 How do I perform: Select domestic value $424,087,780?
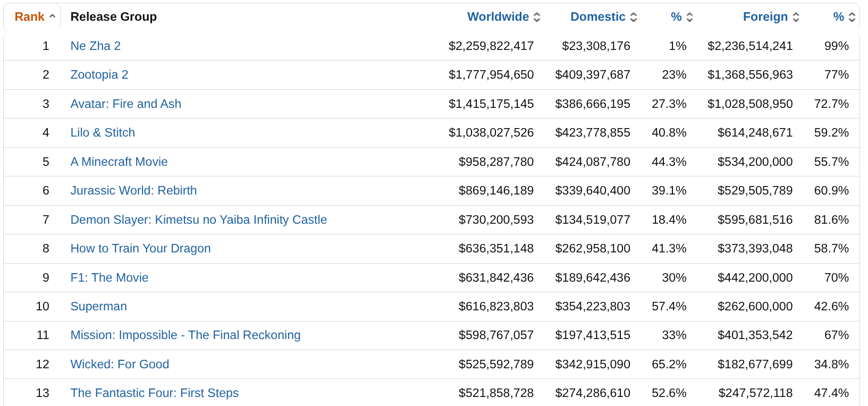(x=593, y=162)
